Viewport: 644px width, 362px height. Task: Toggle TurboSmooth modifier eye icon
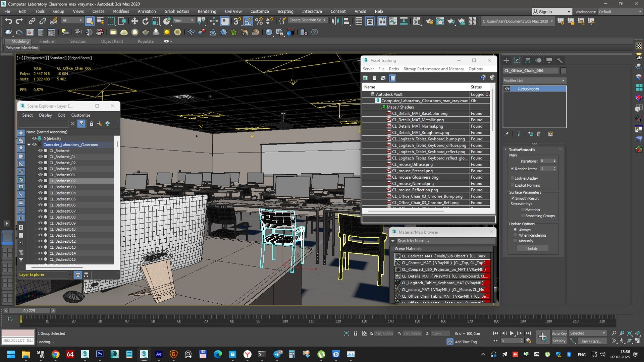[507, 89]
